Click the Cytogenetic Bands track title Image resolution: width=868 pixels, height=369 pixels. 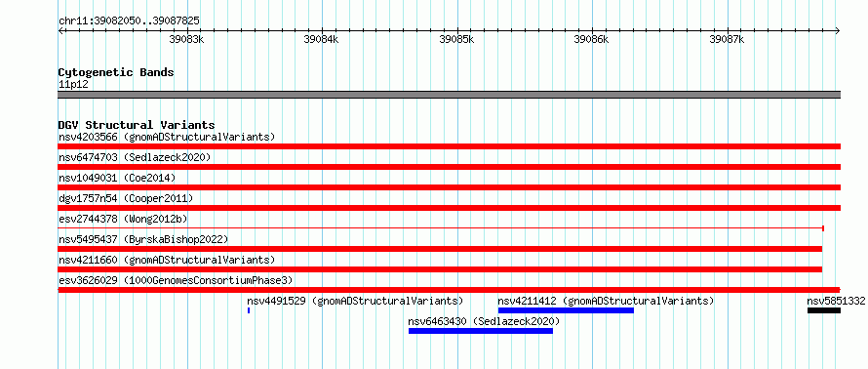116,72
